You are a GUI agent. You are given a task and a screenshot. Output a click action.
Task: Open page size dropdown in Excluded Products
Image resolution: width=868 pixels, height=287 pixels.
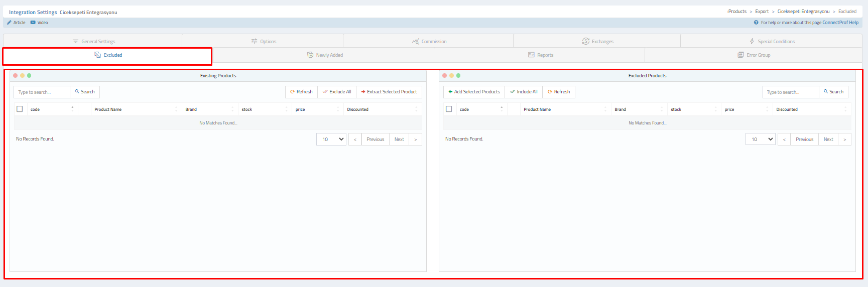761,139
